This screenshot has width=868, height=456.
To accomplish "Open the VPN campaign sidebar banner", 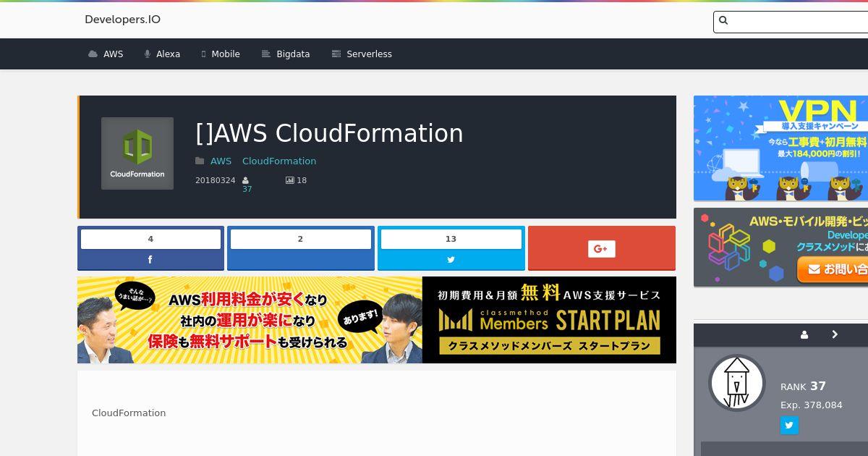I will tap(780, 148).
